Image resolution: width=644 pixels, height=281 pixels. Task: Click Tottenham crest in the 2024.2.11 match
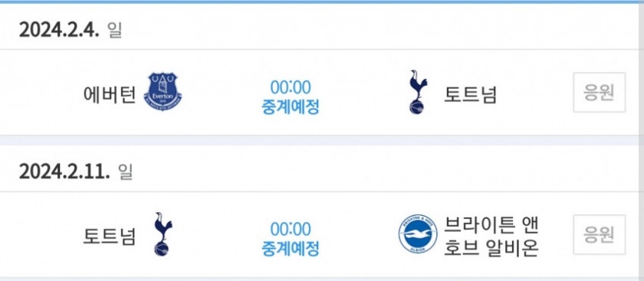pos(163,234)
